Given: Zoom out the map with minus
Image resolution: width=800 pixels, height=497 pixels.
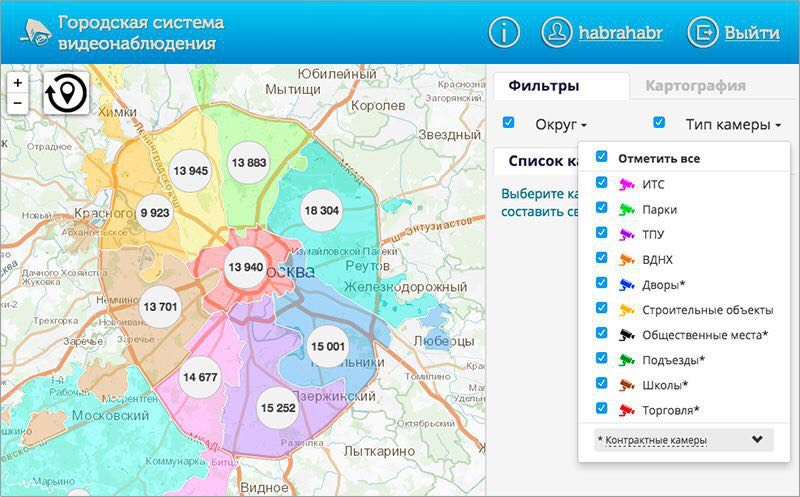Looking at the screenshot, I should (18, 104).
